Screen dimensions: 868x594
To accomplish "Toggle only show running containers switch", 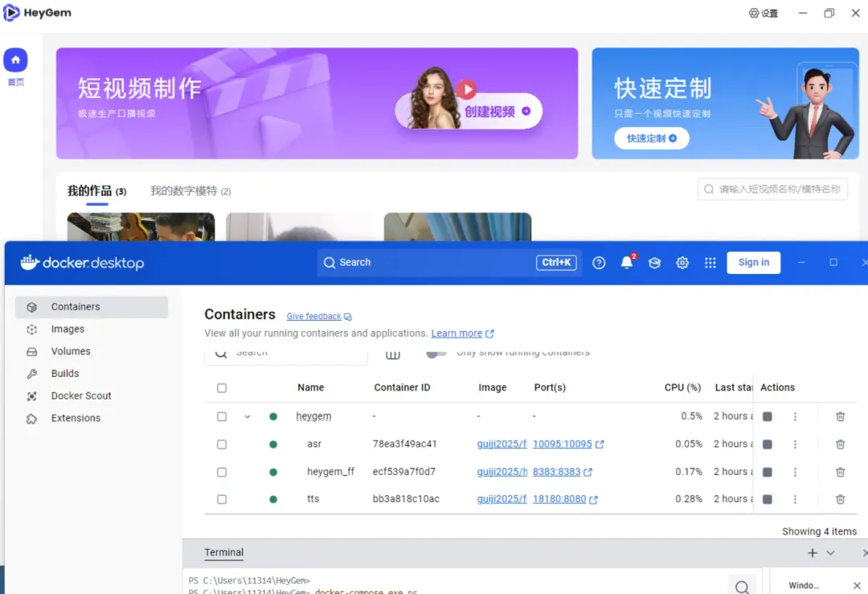I will (x=436, y=354).
